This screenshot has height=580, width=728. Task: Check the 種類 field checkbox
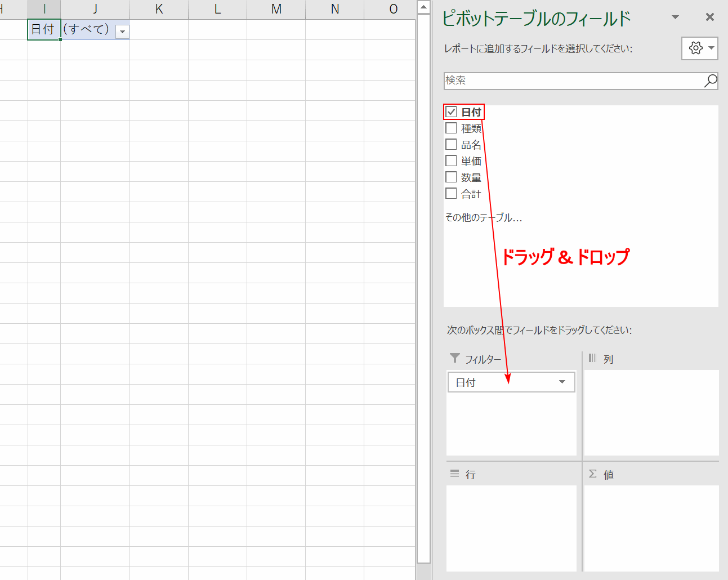(x=451, y=128)
